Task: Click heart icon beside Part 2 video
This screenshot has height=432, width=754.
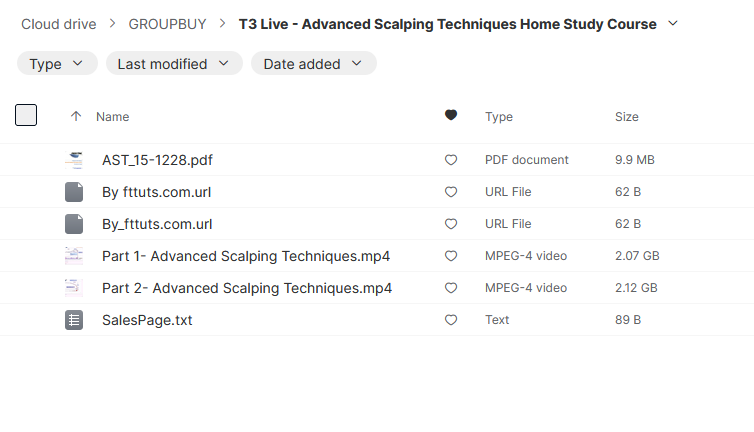Action: click(x=451, y=288)
